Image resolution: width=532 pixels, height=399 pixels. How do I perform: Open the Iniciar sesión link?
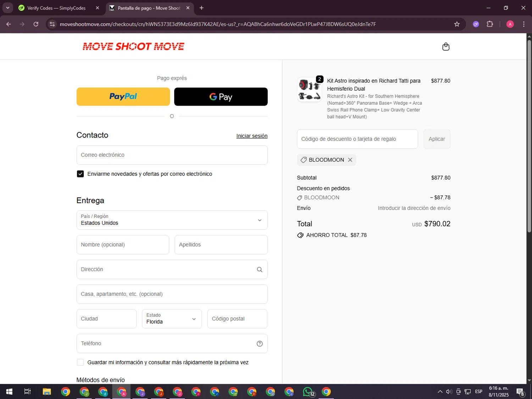point(252,136)
